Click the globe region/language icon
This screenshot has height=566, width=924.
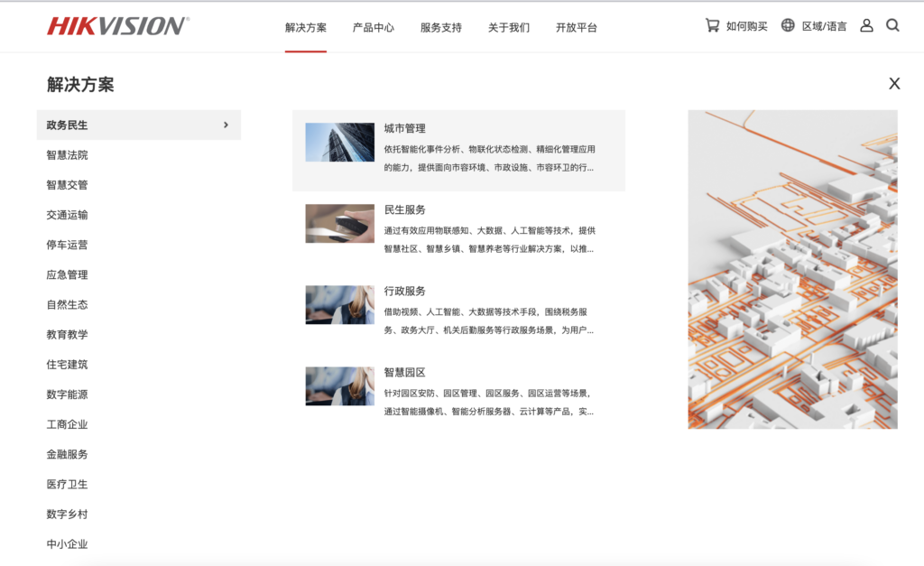point(788,25)
